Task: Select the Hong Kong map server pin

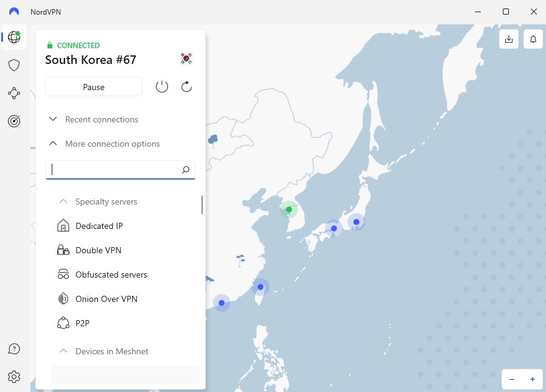Action: click(222, 303)
